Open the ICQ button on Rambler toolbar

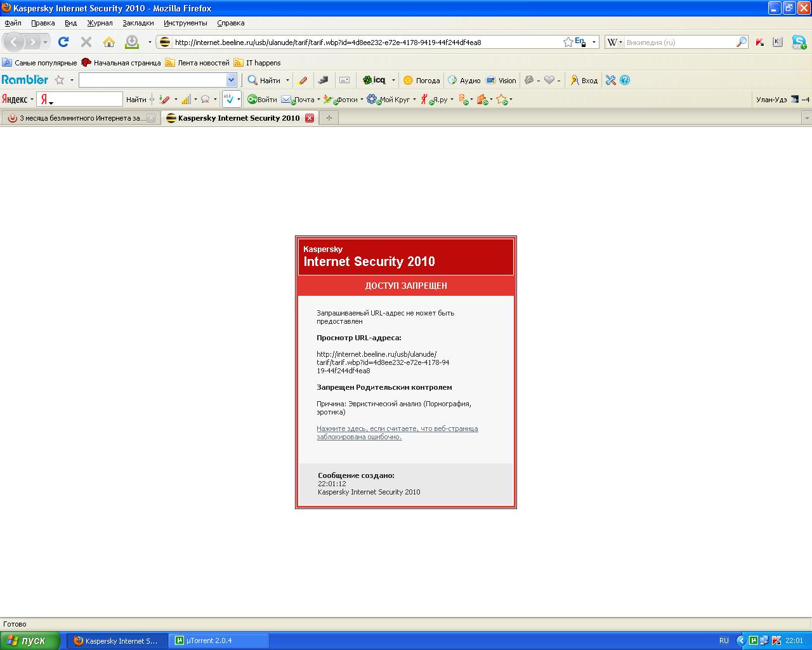pyautogui.click(x=374, y=80)
